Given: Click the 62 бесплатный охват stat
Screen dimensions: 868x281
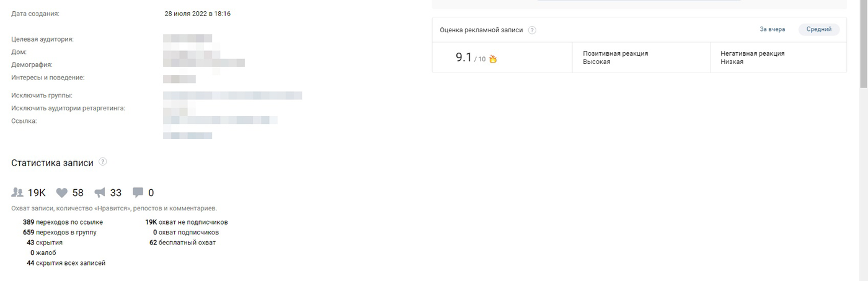Looking at the screenshot, I should pyautogui.click(x=182, y=243).
